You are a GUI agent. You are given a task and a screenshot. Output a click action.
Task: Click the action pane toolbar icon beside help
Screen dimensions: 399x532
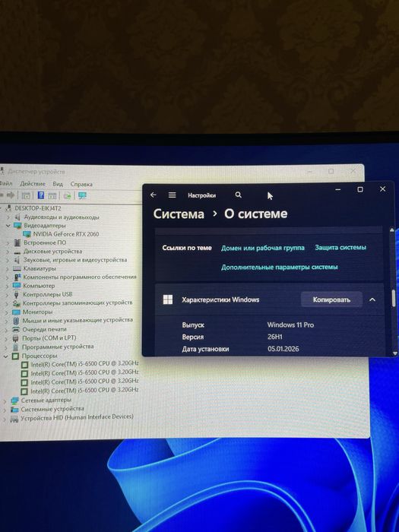(52, 196)
